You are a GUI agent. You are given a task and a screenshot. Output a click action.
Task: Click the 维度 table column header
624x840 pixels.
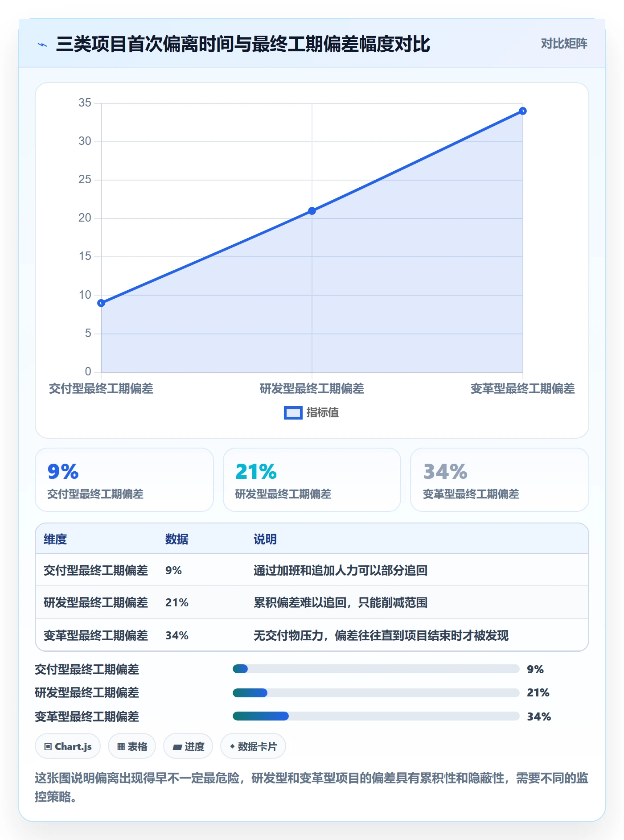point(55,539)
